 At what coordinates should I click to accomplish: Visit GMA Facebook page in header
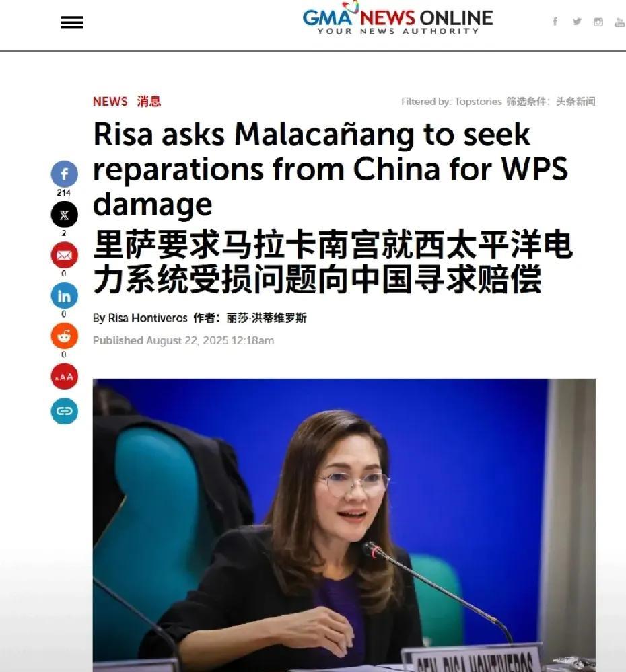click(555, 22)
